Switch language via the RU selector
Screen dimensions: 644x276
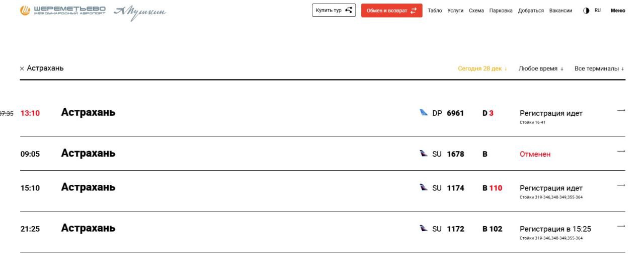tap(598, 11)
